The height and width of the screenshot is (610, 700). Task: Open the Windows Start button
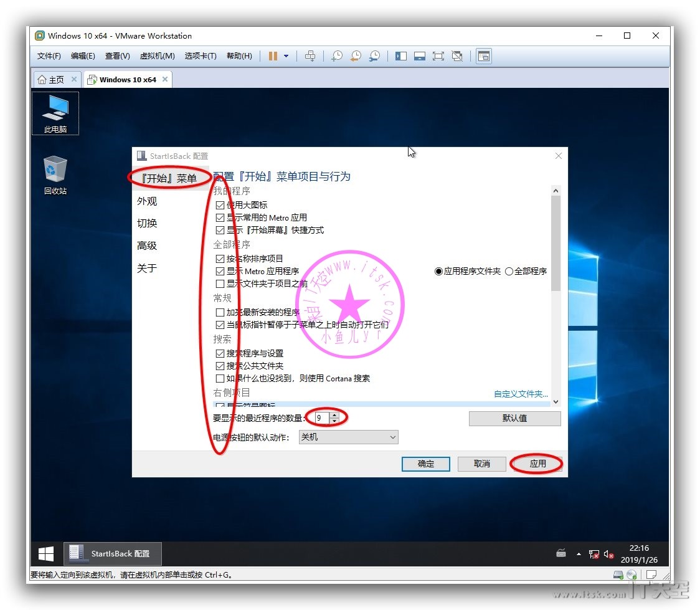point(46,554)
